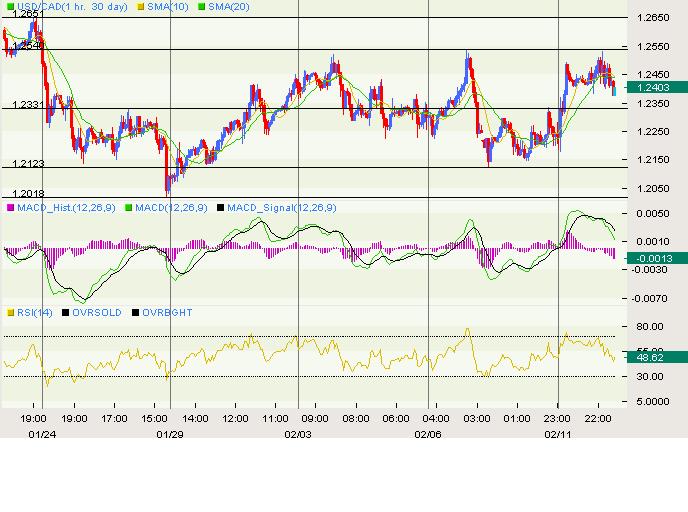This screenshot has width=688, height=512.
Task: Click the 01/24 date marker
Action: point(42,434)
